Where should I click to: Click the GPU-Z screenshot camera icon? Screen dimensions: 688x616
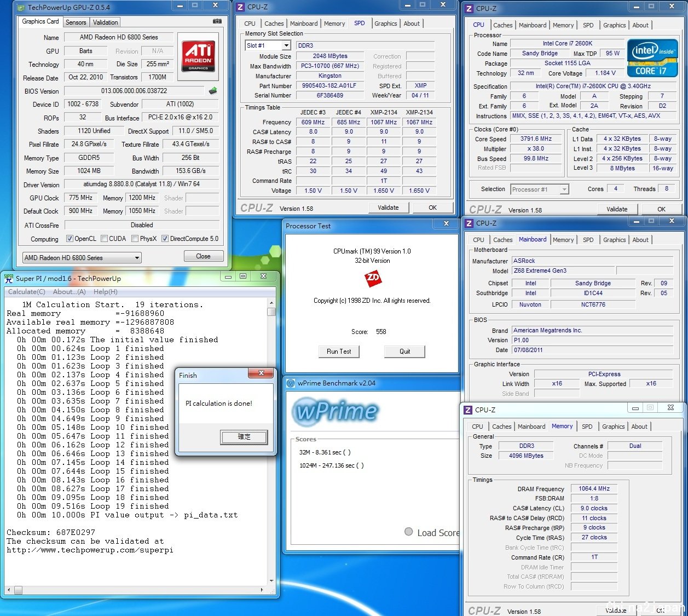coord(217,21)
